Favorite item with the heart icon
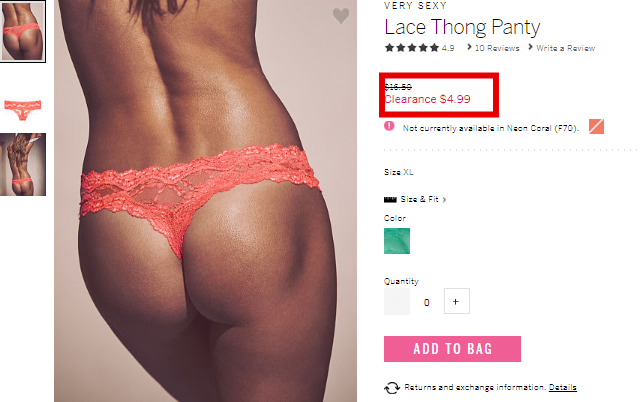Screen dimensions: 642x402 tap(341, 16)
